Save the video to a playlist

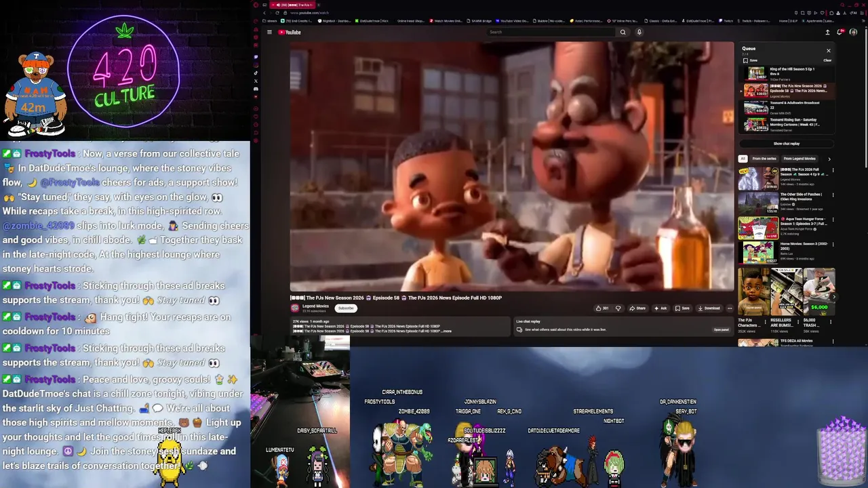click(x=682, y=308)
